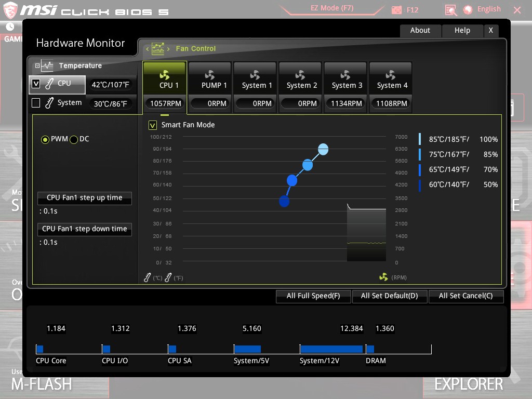Click the System/5V voltage bar

point(248,349)
